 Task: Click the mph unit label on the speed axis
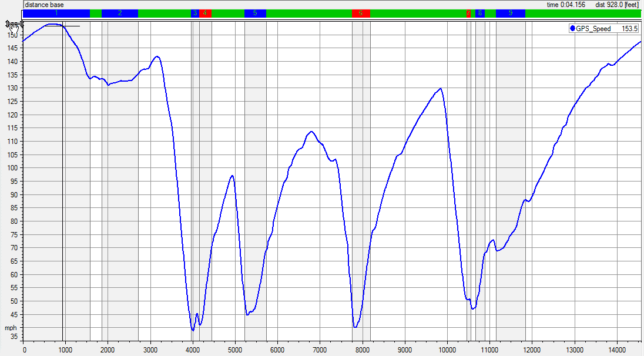pyautogui.click(x=11, y=328)
